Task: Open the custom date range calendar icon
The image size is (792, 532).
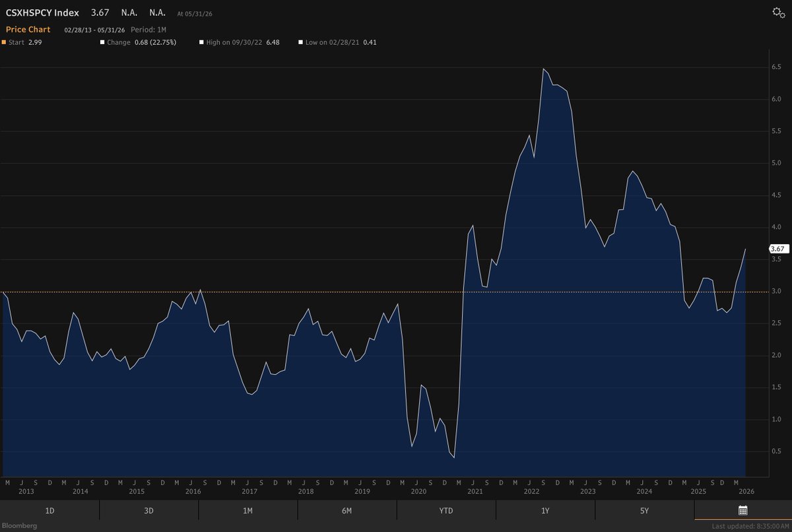Action: (742, 510)
